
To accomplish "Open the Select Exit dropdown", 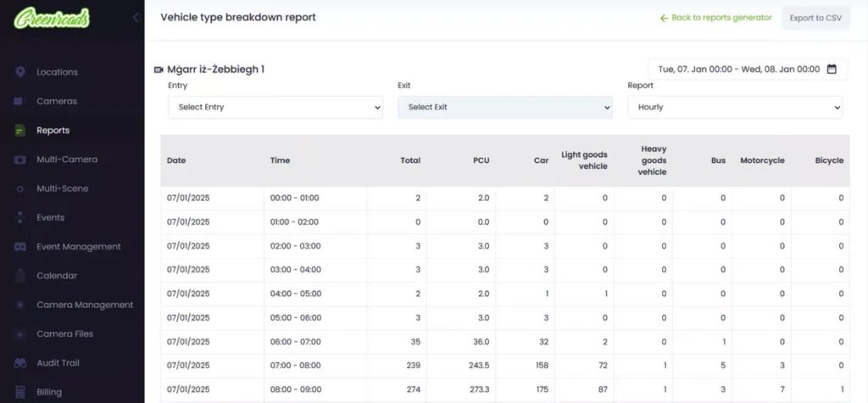I will 504,108.
